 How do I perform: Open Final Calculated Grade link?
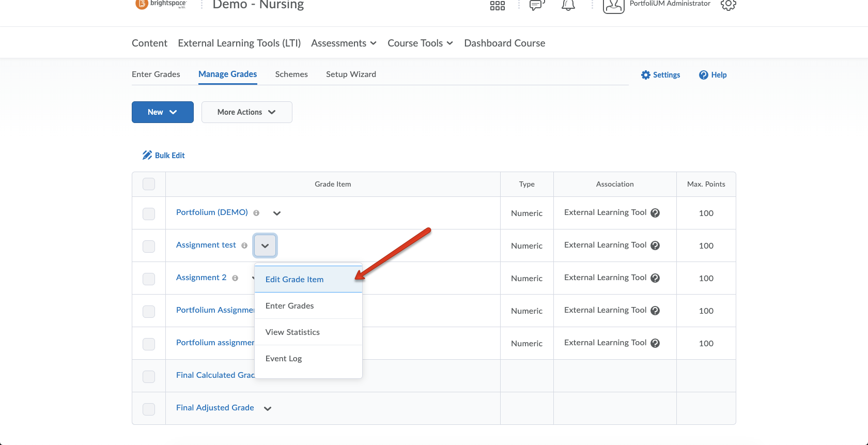point(215,375)
